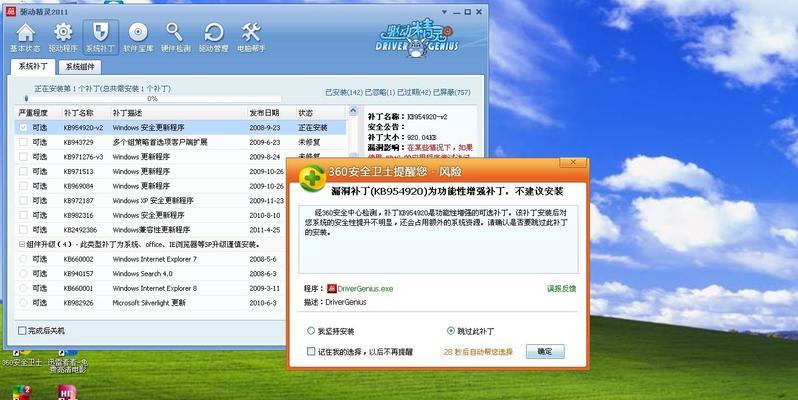The image size is (798, 400).
Task: Click the DriverGenius.exe program link
Action: pos(365,289)
